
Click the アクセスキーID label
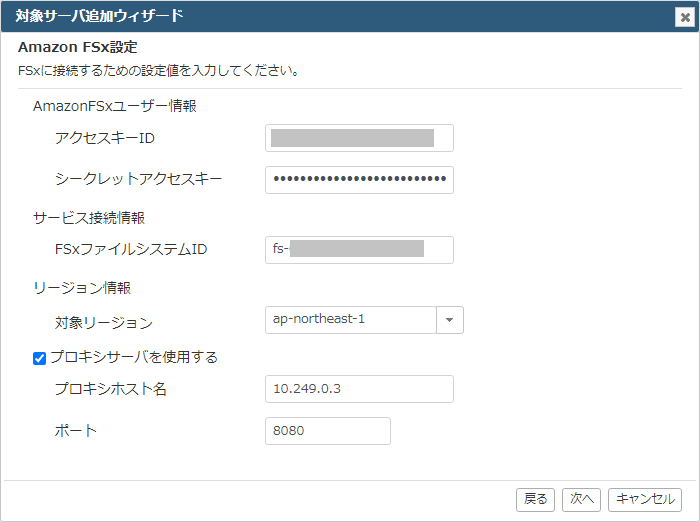[104, 138]
